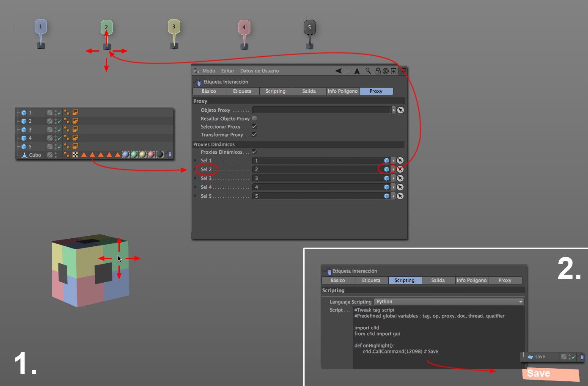Screen dimensions: 588x386
Task: Click the search magnifier icon in attribute manager
Action: tap(368, 71)
